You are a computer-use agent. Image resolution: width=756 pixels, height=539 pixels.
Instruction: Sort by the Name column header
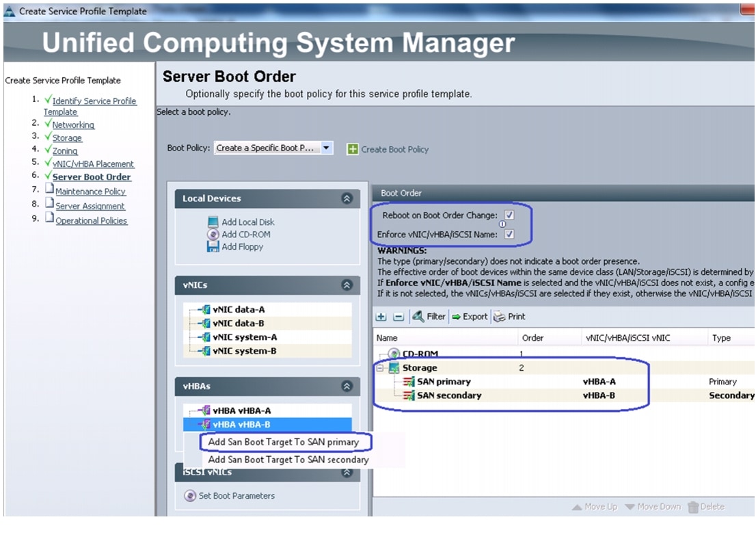pyautogui.click(x=445, y=338)
